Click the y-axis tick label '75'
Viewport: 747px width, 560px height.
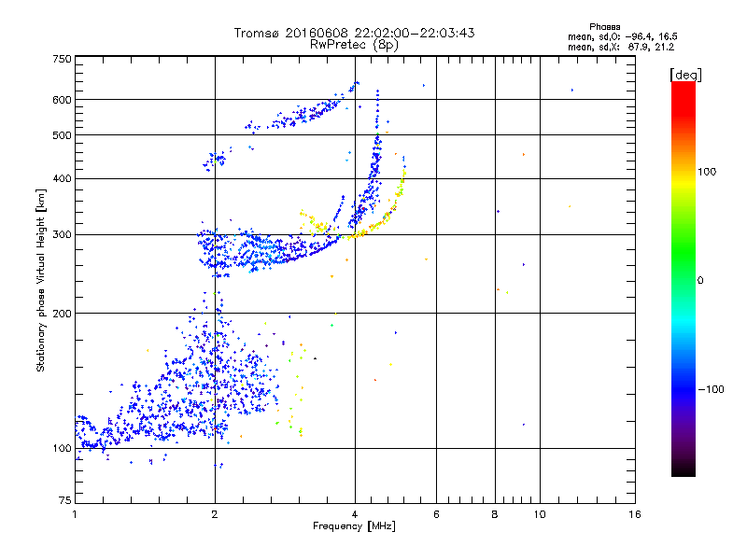pos(65,500)
